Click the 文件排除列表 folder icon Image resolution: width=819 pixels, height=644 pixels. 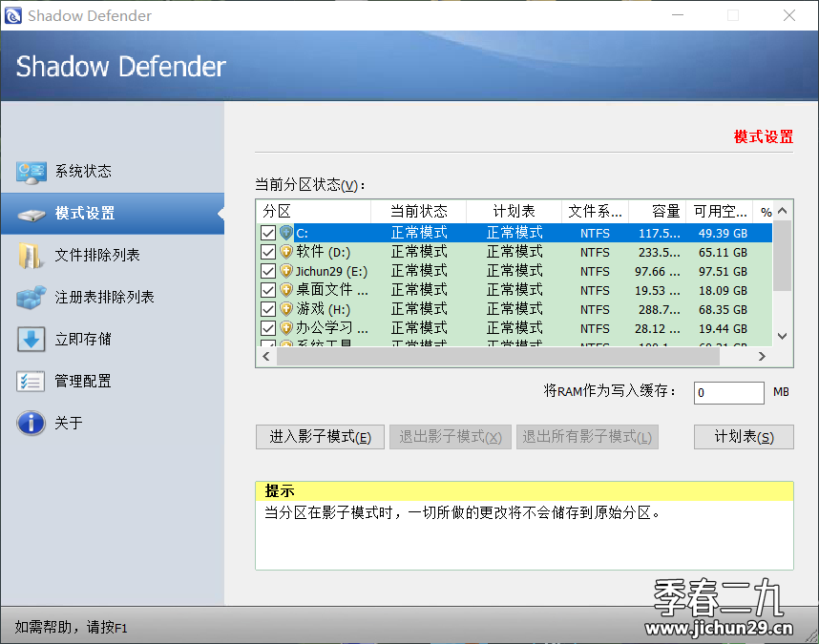click(30, 256)
